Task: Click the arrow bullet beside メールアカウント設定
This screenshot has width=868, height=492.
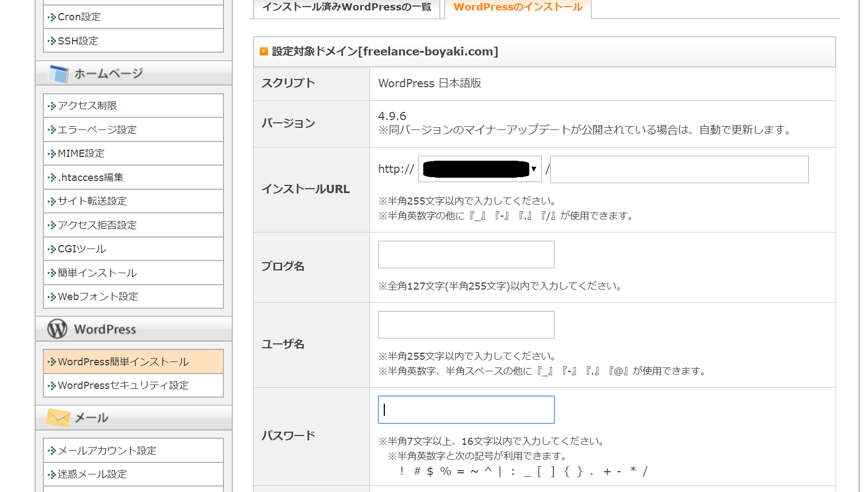Action: [x=52, y=451]
